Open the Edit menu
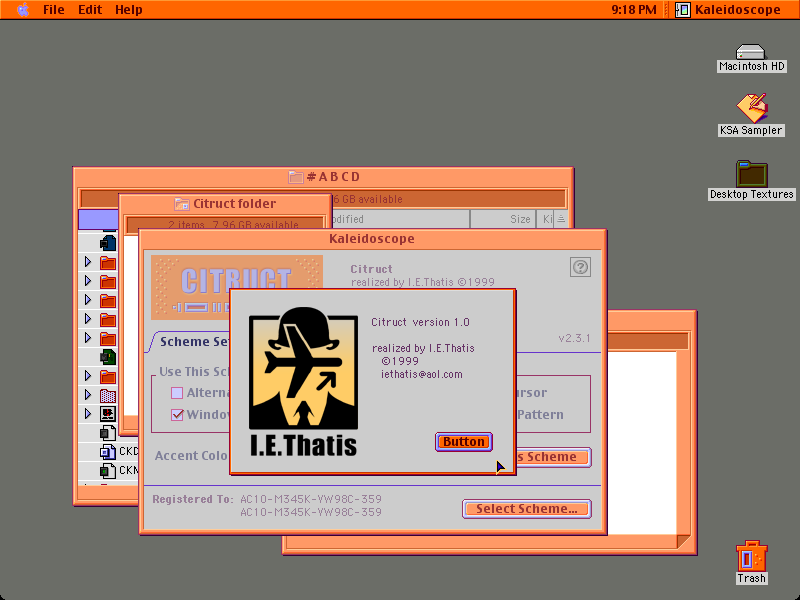Viewport: 800px width, 600px height. pos(90,10)
